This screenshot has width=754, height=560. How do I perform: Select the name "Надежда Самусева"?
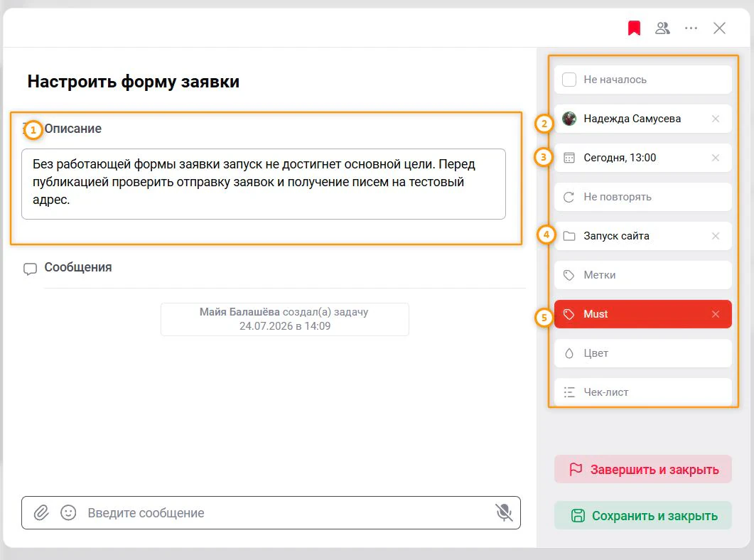click(x=632, y=119)
